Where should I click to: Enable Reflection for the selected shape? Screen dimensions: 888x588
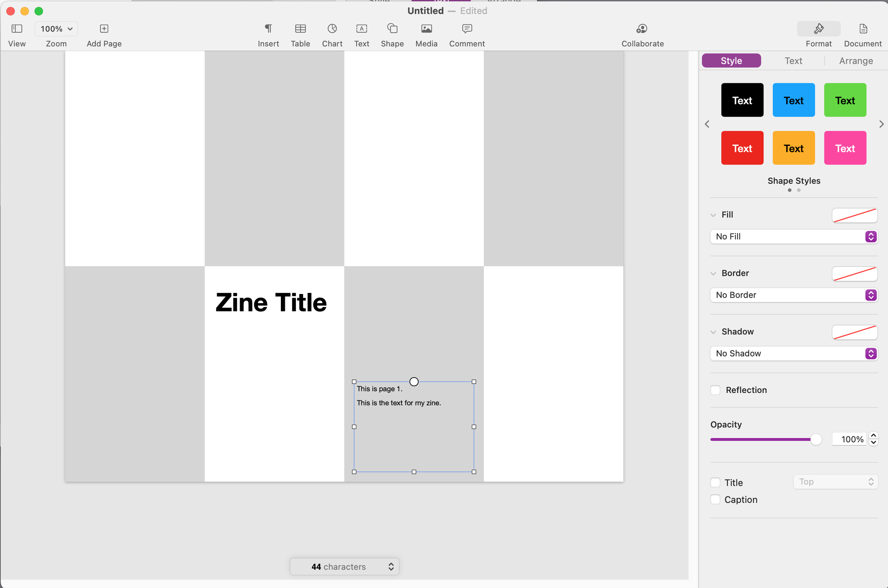pyautogui.click(x=715, y=390)
